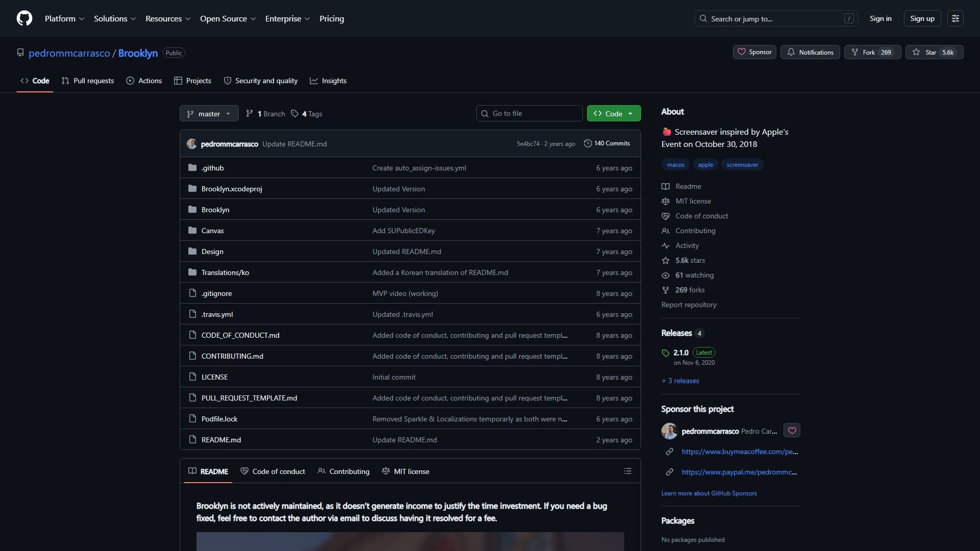The image size is (980, 551).
Task: Click the file icon of the .gitignore row
Action: coord(192,293)
